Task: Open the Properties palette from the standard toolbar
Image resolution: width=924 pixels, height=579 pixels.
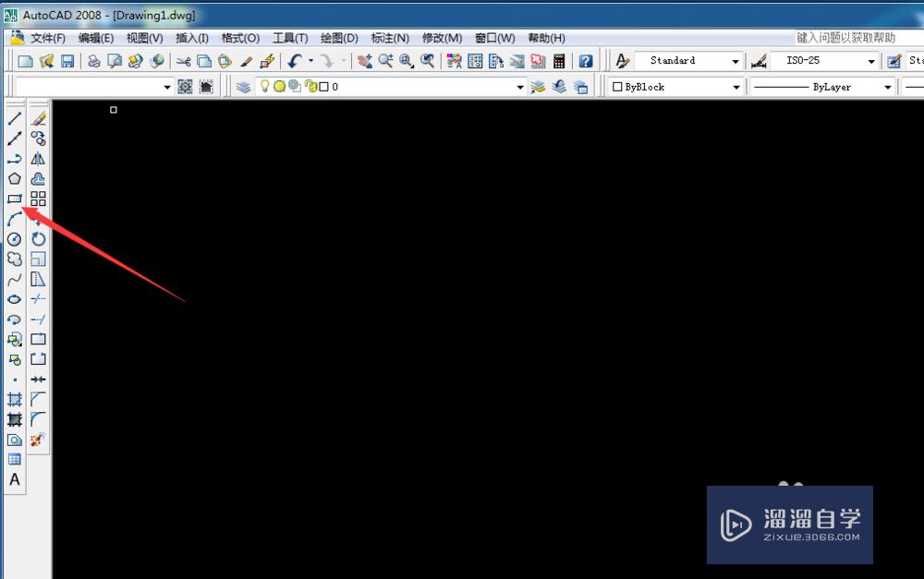Action: (452, 60)
